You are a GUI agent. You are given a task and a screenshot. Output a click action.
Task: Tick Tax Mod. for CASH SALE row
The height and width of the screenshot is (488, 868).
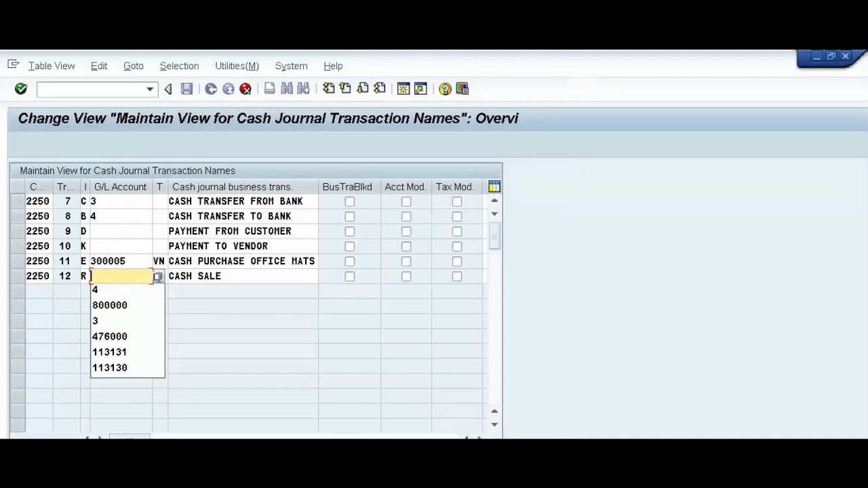click(457, 277)
